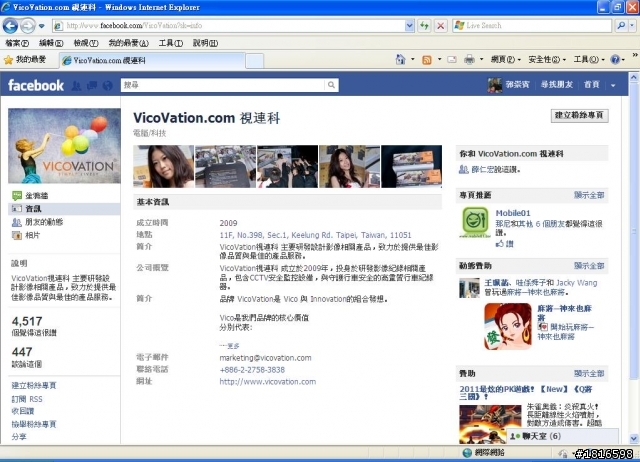Open the 網頁(P) toolbar dropdown
This screenshot has height=462, width=640.
505,60
